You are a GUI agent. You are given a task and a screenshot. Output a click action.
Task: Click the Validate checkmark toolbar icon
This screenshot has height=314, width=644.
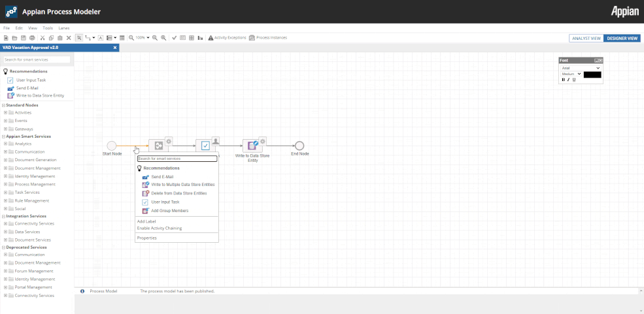pos(174,38)
